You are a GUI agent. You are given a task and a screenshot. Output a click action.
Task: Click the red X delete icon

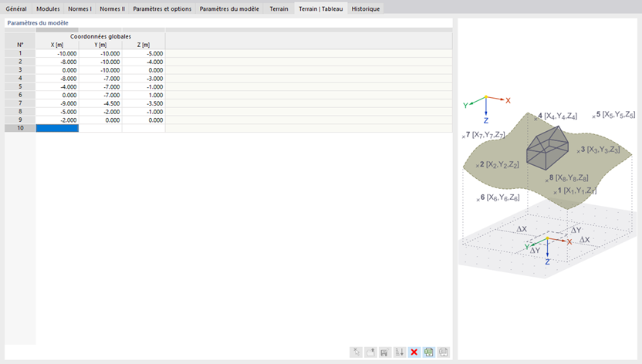pos(414,352)
